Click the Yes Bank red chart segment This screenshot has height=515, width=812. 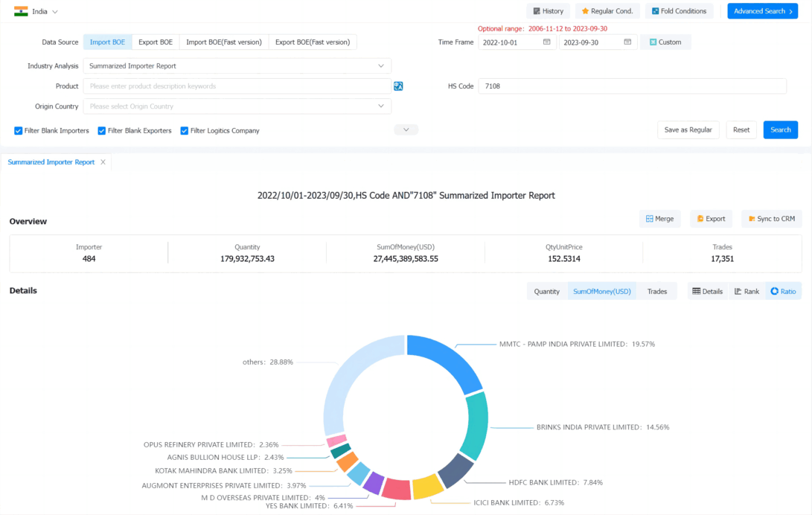(397, 490)
